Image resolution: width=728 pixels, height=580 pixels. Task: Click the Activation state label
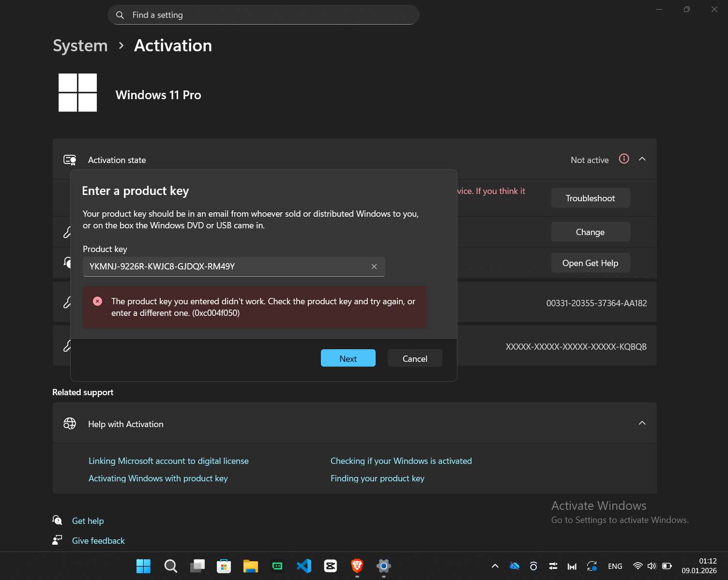point(117,160)
